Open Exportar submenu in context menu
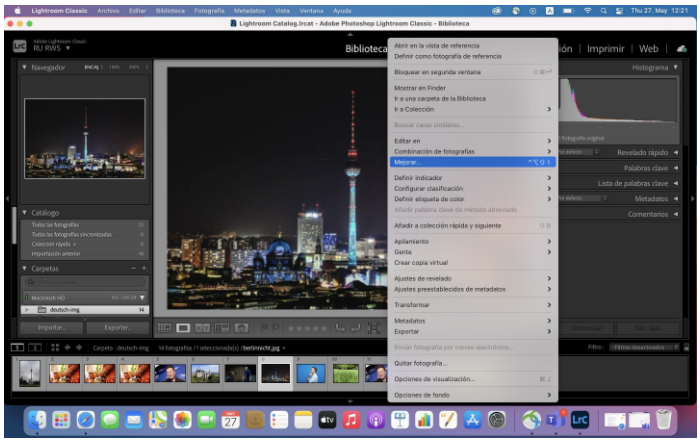 click(472, 331)
